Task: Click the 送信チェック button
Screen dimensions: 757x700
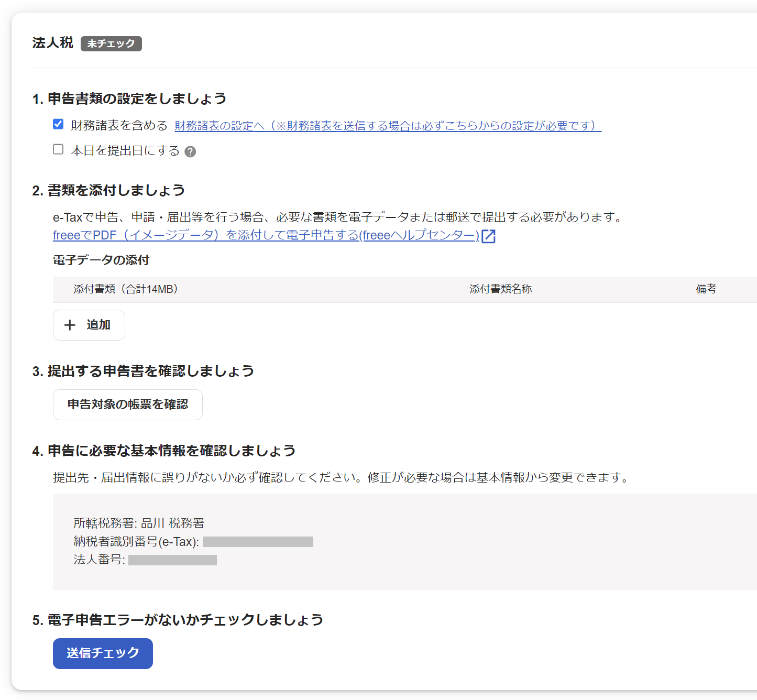Action: coord(103,653)
